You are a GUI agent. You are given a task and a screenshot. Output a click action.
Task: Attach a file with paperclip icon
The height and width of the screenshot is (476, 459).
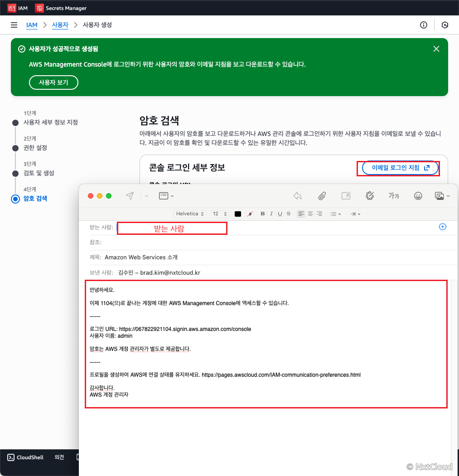point(322,196)
